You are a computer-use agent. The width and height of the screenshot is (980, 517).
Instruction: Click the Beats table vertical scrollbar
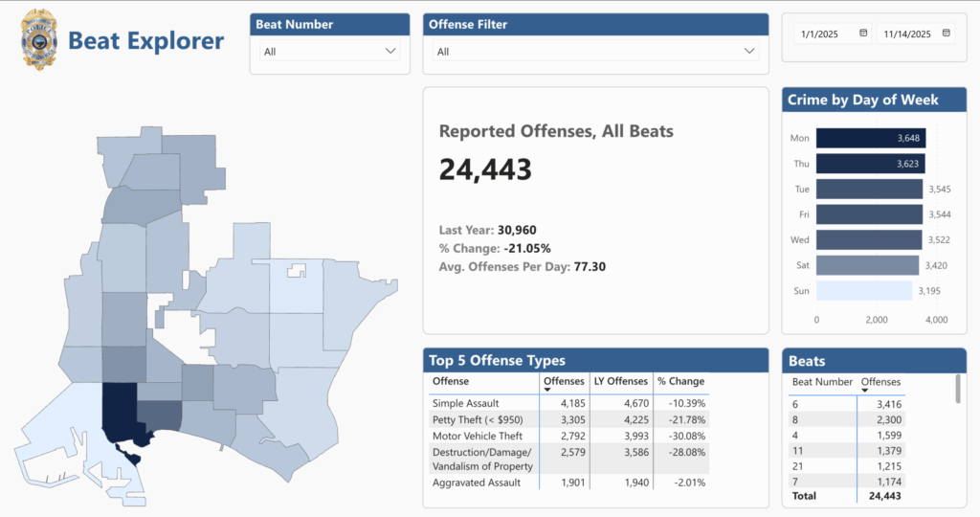coord(958,389)
